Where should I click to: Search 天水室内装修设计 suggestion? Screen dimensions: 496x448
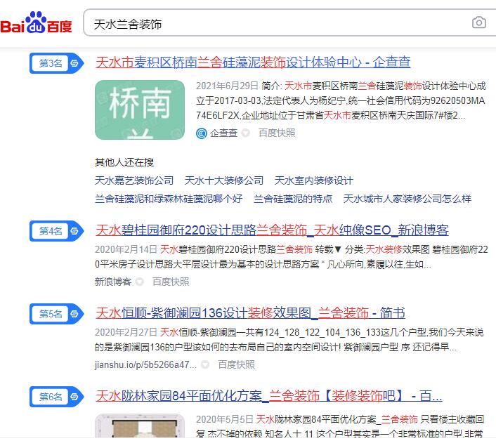click(x=314, y=180)
